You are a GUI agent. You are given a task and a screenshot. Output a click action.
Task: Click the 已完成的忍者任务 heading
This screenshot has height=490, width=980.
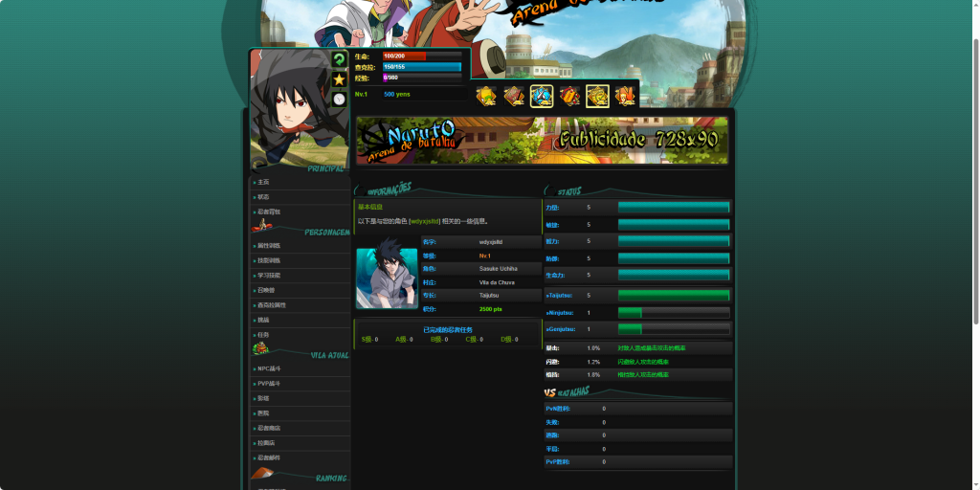pos(448,329)
